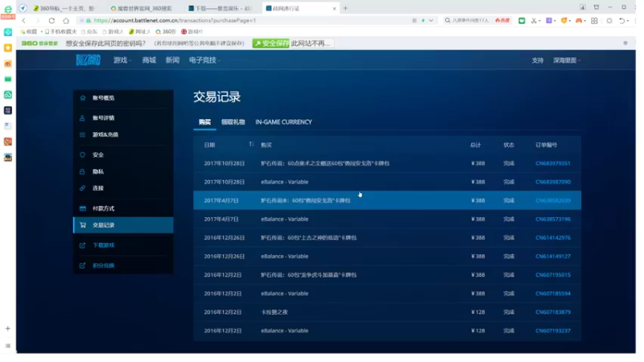Click the address bar URL
The image size is (644, 362).
[x=175, y=21]
